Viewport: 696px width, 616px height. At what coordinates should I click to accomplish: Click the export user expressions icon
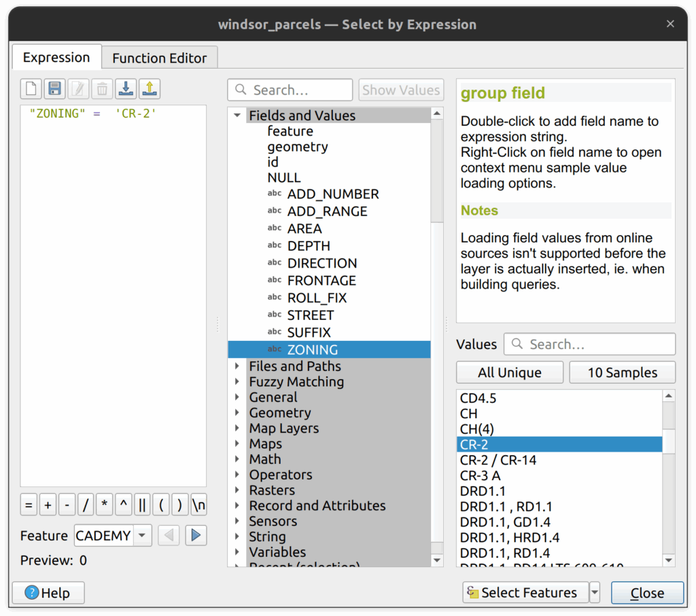(150, 89)
